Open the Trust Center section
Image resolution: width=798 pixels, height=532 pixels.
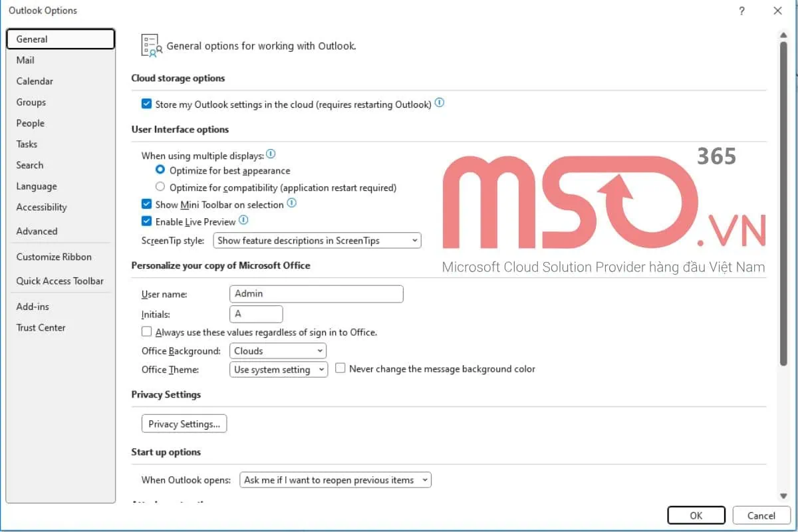pos(40,327)
